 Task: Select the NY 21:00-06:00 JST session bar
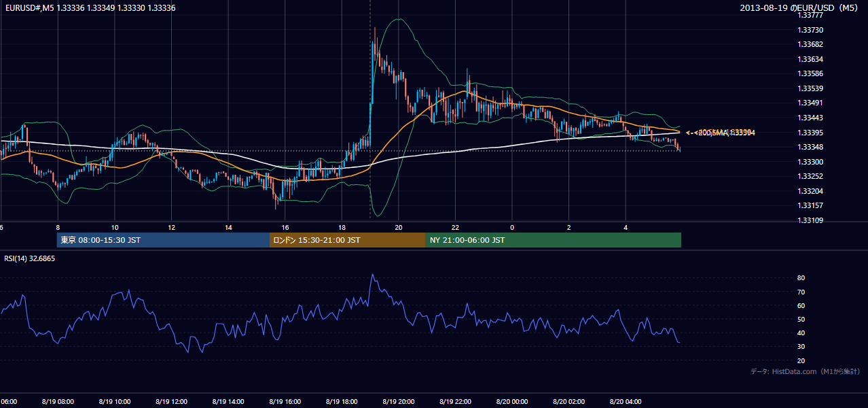coord(554,240)
